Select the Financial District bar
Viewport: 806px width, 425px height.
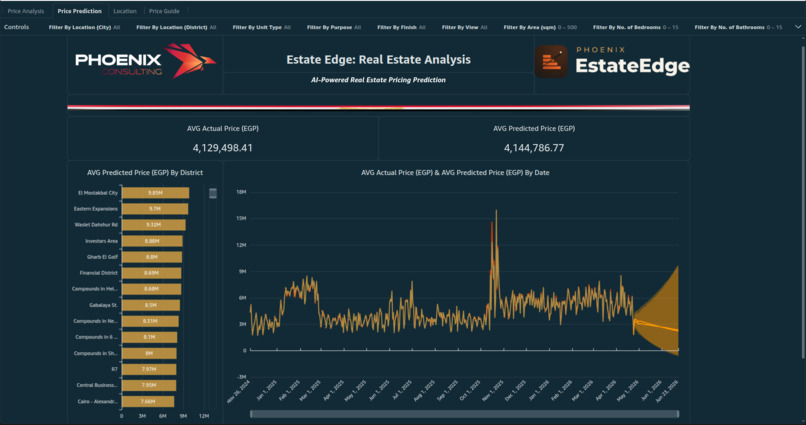[x=152, y=273]
